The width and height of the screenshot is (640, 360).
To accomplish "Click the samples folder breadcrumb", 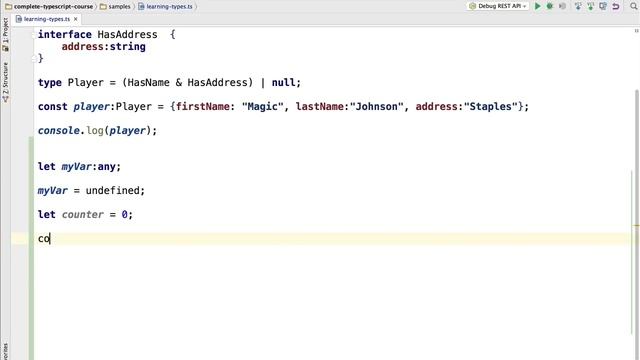I will pyautogui.click(x=116, y=7).
